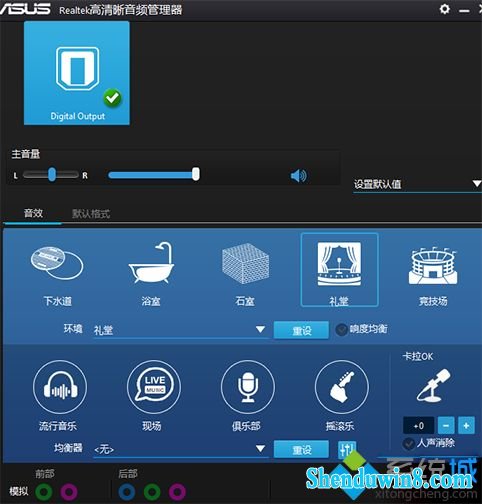482x504 pixels.
Task: Apply the 流行音乐 pop equalizer preset
Action: 60,387
